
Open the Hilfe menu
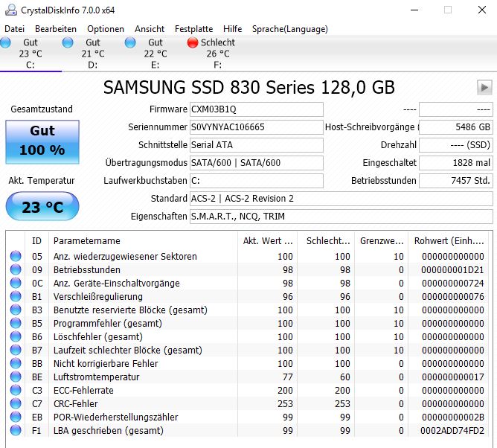[232, 29]
